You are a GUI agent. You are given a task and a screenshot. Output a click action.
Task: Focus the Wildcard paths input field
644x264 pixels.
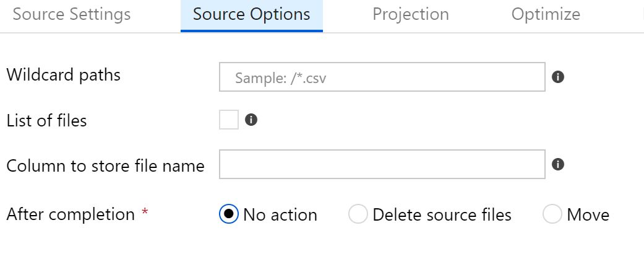(382, 77)
